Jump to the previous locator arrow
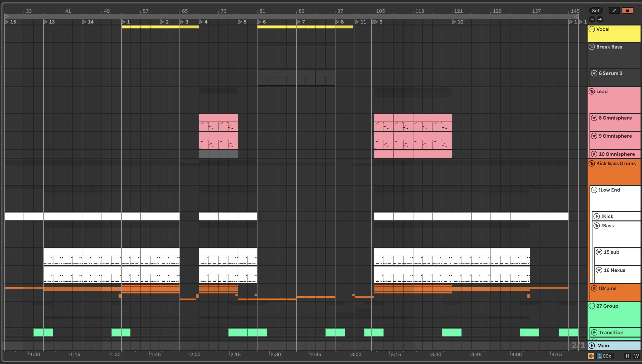The height and width of the screenshot is (364, 642). pyautogui.click(x=592, y=19)
